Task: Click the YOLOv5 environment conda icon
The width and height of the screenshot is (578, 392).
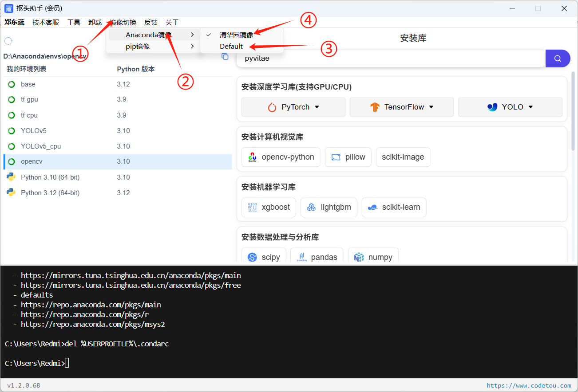Action: tap(12, 131)
